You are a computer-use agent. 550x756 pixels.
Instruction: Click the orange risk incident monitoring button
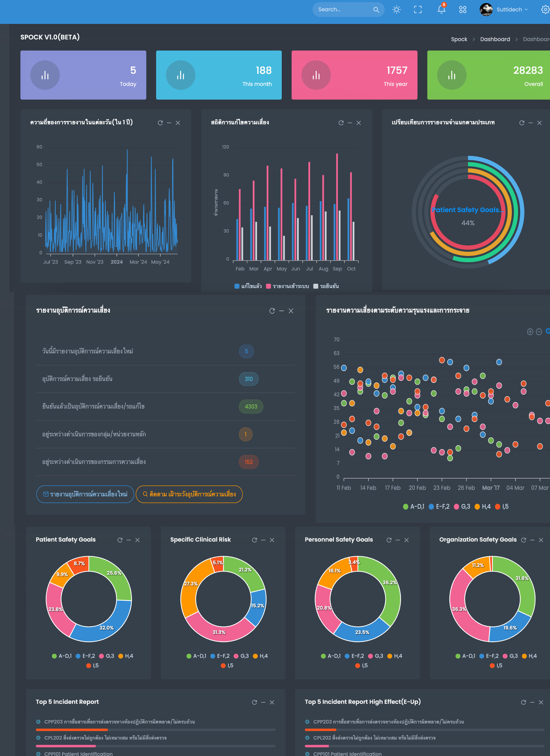click(x=189, y=494)
